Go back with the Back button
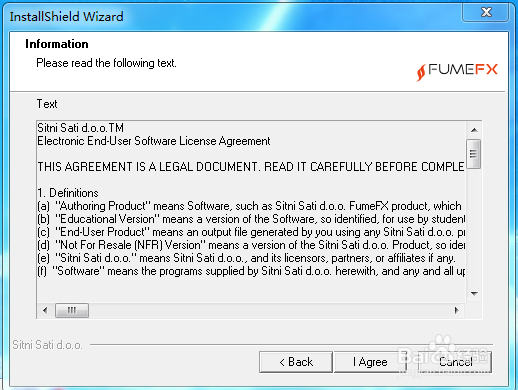This screenshot has width=518, height=390. [296, 362]
